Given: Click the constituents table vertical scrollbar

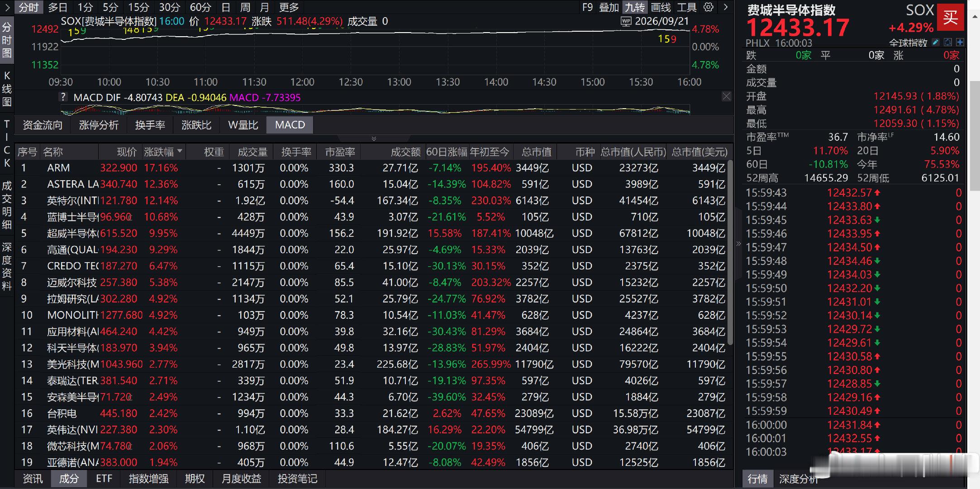Looking at the screenshot, I should click(730, 253).
